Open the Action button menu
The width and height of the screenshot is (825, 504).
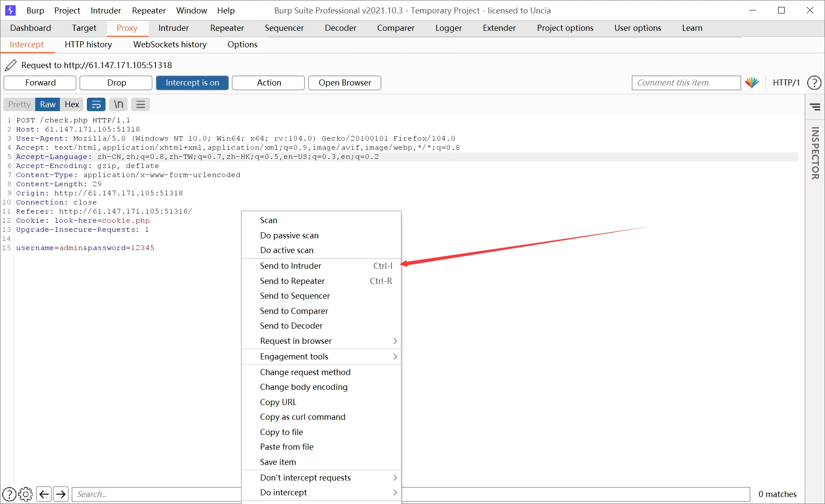coord(269,82)
